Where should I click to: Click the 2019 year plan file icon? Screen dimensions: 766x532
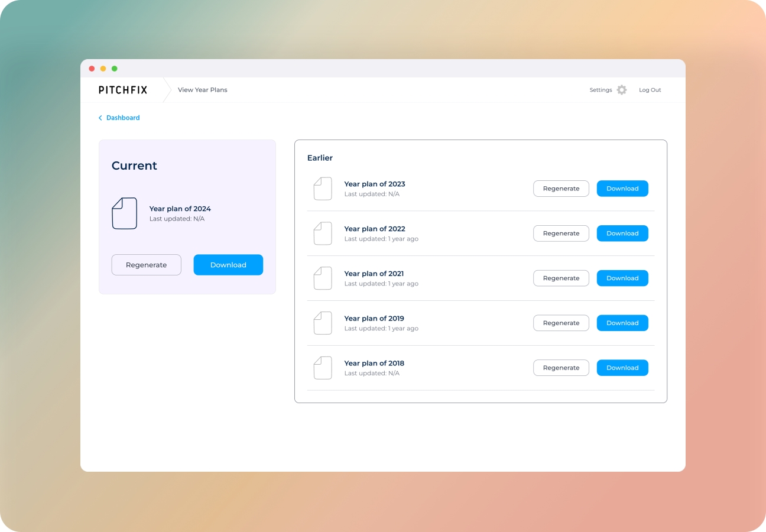pos(323,323)
